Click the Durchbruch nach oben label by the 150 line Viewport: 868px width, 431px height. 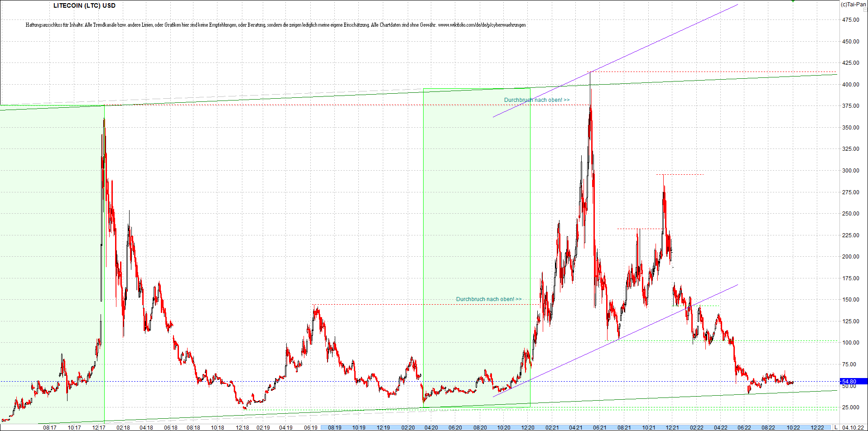click(x=489, y=299)
